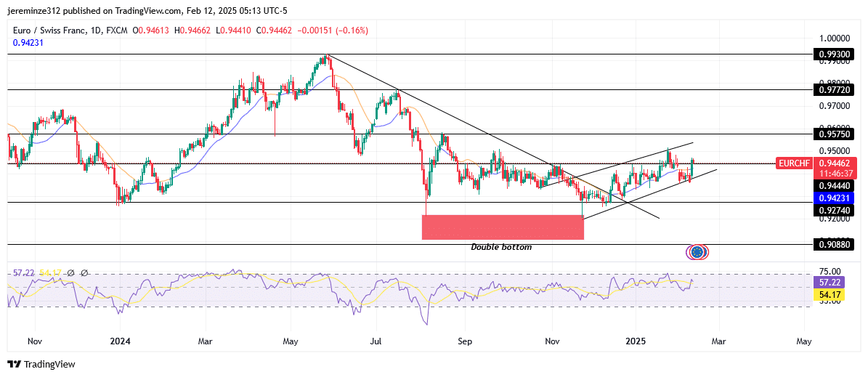The height and width of the screenshot is (377, 868).
Task: Select the 0.94440 price level label
Action: (x=835, y=187)
